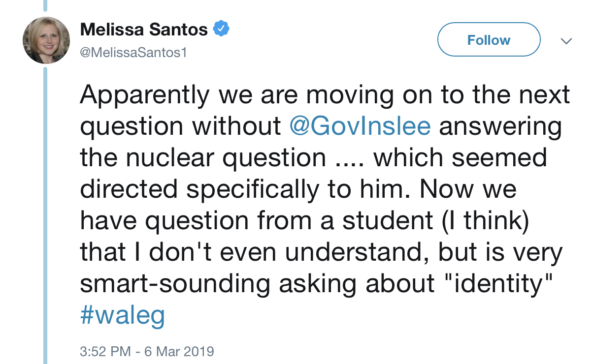
Task: Open the Melissa Santos display name link
Action: (144, 30)
